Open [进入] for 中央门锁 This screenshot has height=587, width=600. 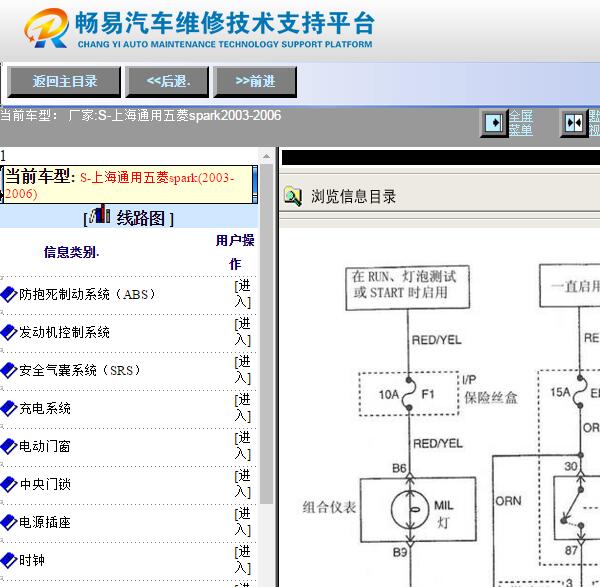[x=243, y=484]
